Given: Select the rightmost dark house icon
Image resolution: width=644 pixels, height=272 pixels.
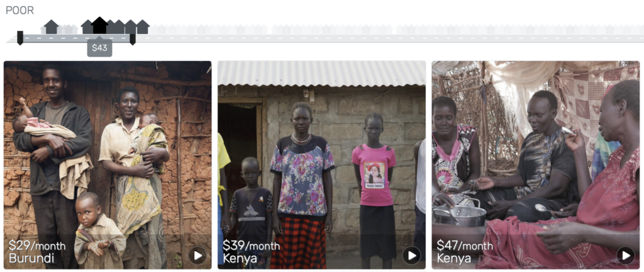Looking at the screenshot, I should (x=143, y=26).
